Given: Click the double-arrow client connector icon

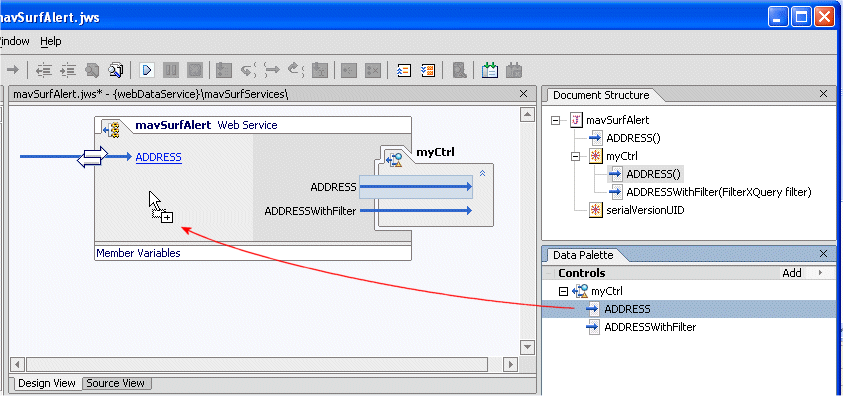Looking at the screenshot, I should (x=92, y=157).
